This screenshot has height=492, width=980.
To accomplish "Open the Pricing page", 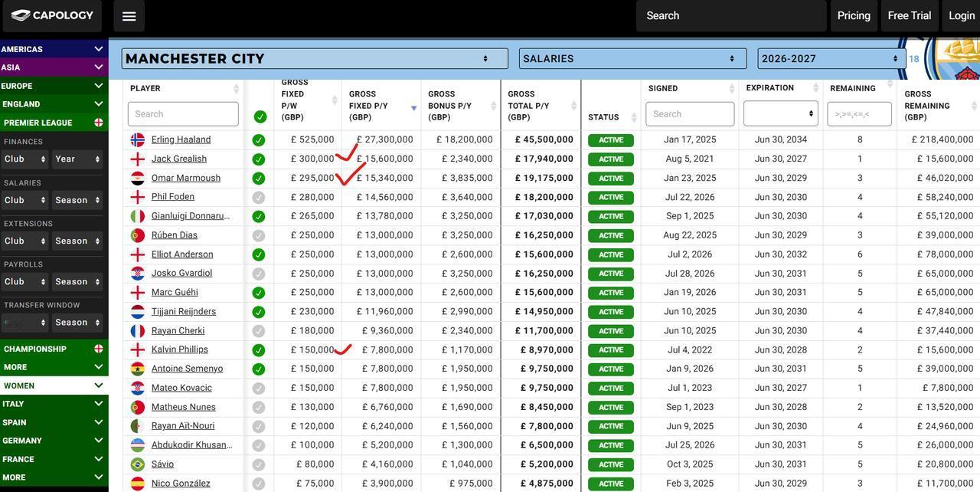I will 854,16.
